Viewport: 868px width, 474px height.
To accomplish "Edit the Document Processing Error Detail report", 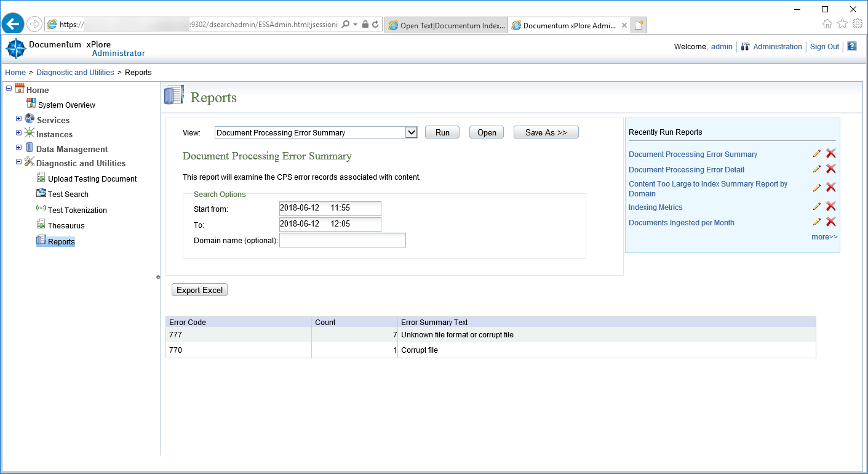I will (817, 169).
